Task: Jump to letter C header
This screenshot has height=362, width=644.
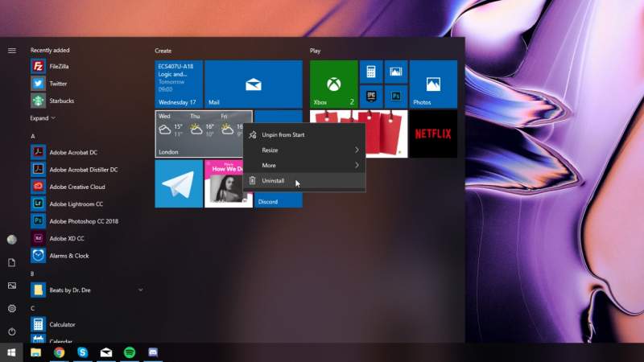Action: [32, 308]
